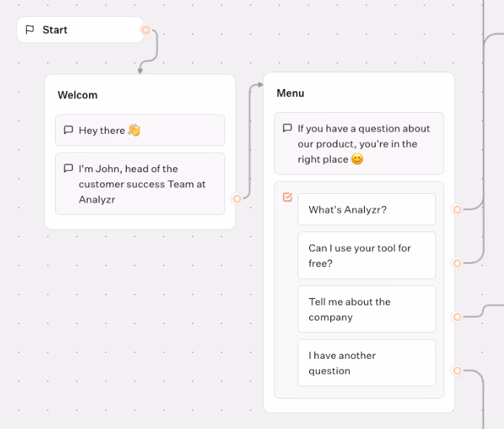
Task: Click chat bubble icon beside 'I'm John'
Action: coord(68,169)
